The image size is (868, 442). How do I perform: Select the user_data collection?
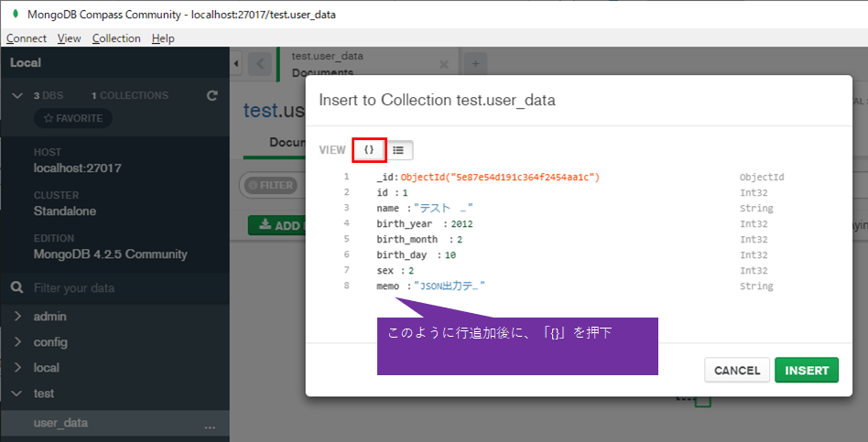click(x=60, y=423)
